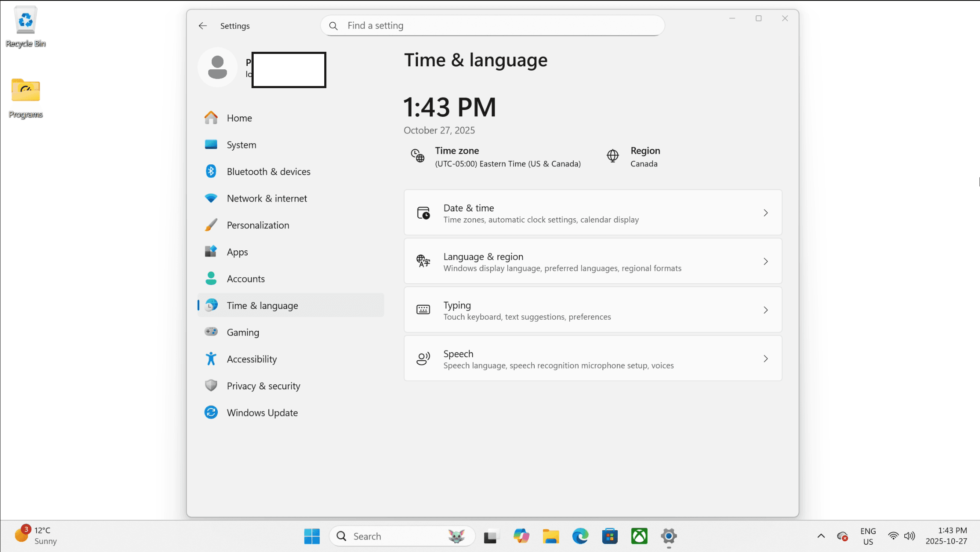
Task: Click the Gaming controller icon
Action: click(x=211, y=332)
